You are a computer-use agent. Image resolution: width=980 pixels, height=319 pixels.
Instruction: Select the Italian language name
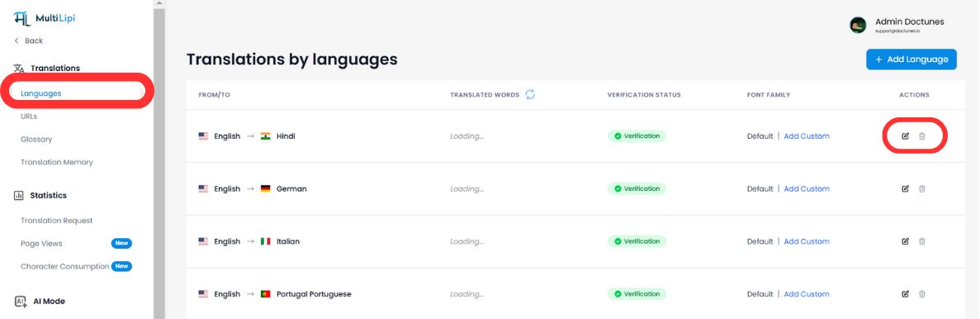[x=288, y=241]
